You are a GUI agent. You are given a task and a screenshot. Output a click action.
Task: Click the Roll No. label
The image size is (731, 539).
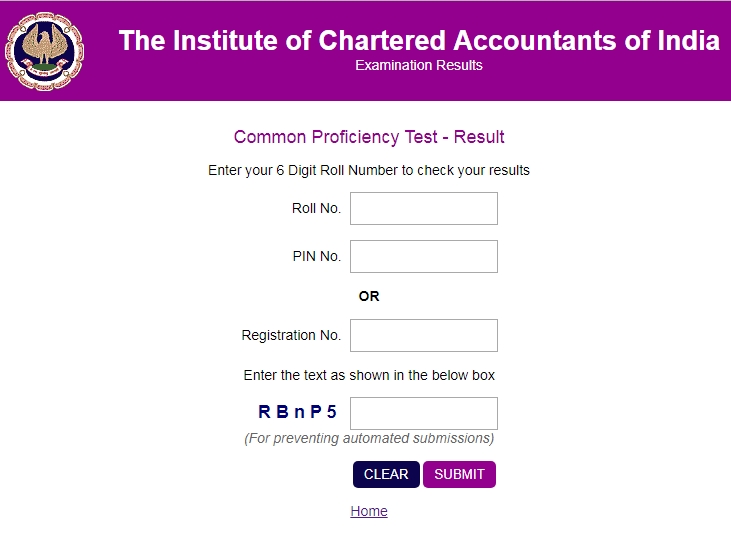[316, 208]
